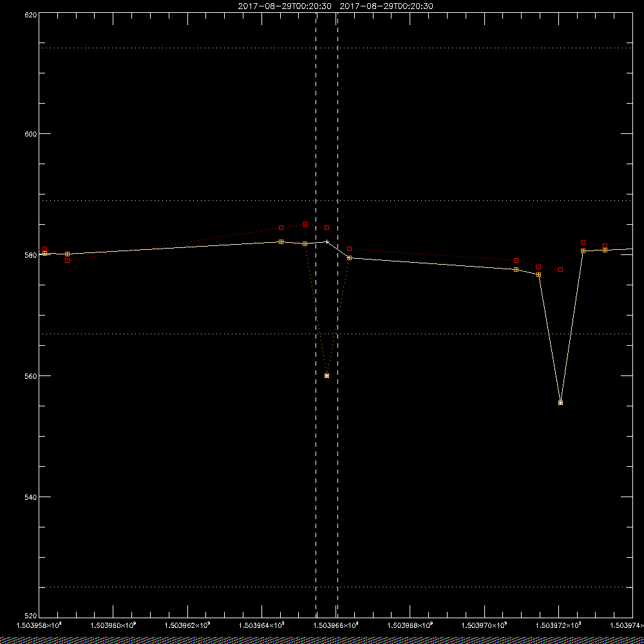Click x-axis label 1.503960×10⁹
The width and height of the screenshot is (644, 644).
coord(113,625)
